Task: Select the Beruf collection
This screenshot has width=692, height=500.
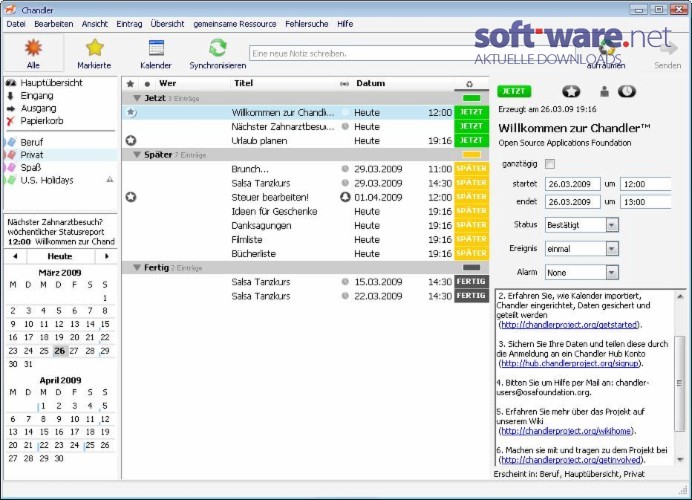Action: click(x=31, y=142)
